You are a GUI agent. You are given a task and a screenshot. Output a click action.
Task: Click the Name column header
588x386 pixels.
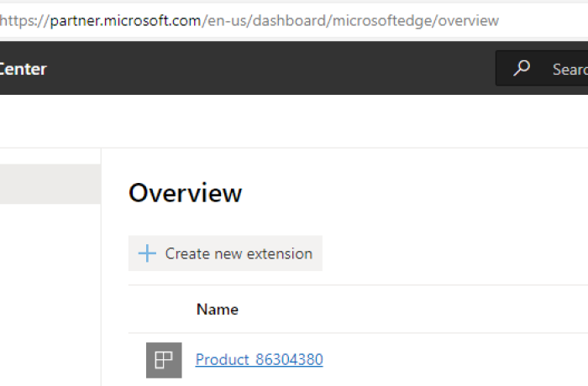pyautogui.click(x=218, y=310)
